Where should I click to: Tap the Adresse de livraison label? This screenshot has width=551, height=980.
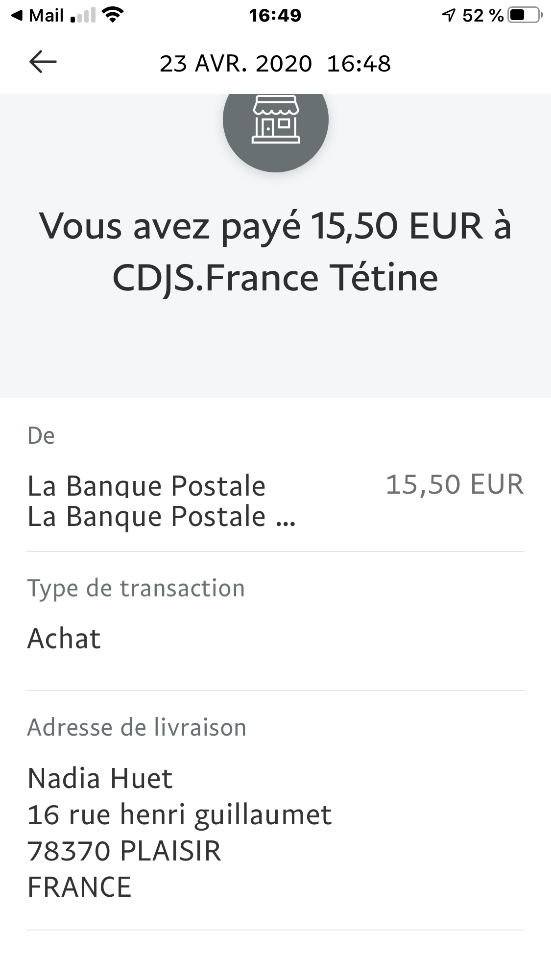pyautogui.click(x=137, y=727)
